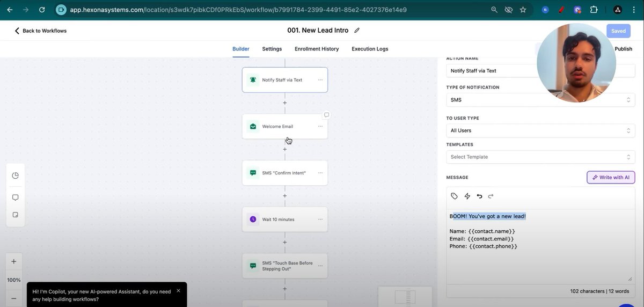Click the browser back arrow

(x=9, y=10)
